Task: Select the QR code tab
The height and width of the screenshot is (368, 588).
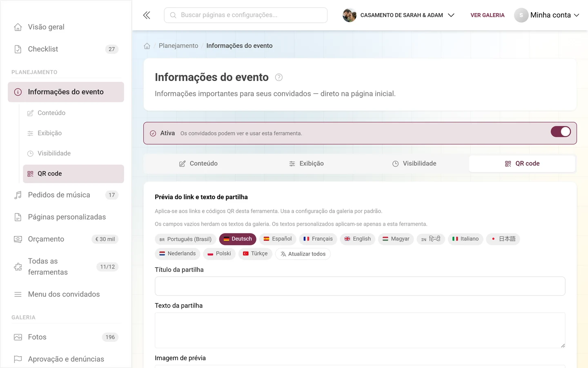Action: [x=522, y=164]
